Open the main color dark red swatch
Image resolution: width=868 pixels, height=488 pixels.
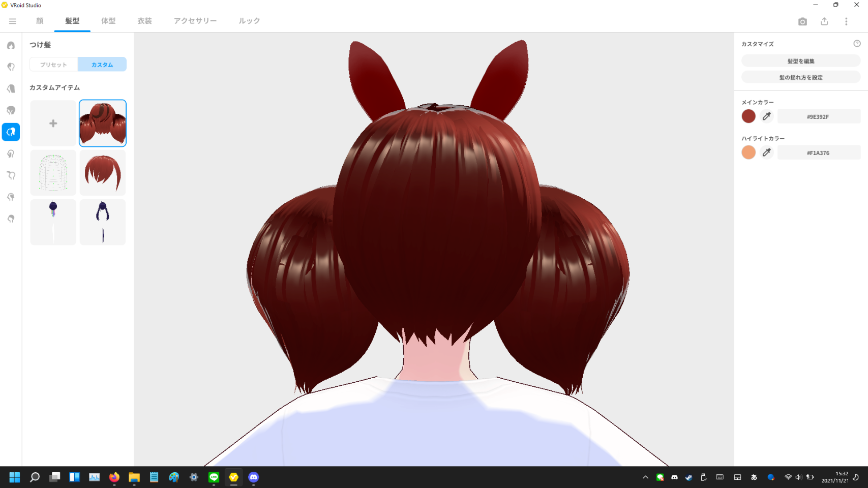749,116
